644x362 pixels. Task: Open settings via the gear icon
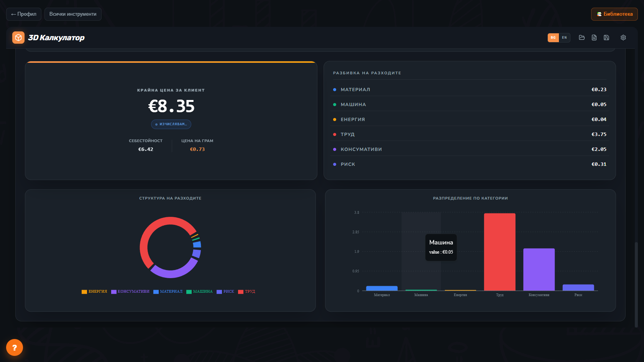623,38
